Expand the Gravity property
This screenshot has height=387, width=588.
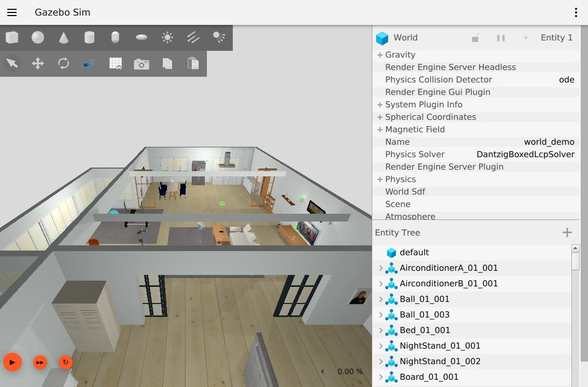380,55
